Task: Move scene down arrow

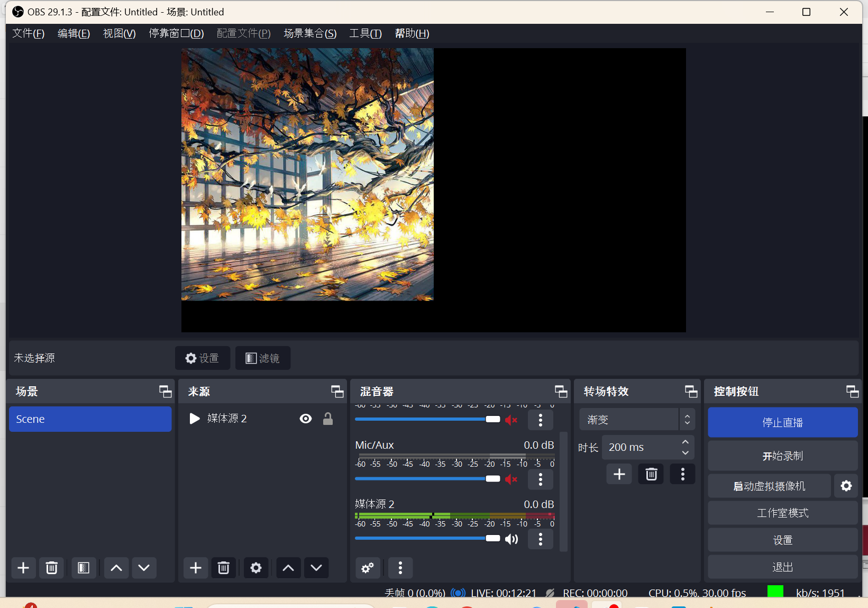Action: (x=144, y=568)
